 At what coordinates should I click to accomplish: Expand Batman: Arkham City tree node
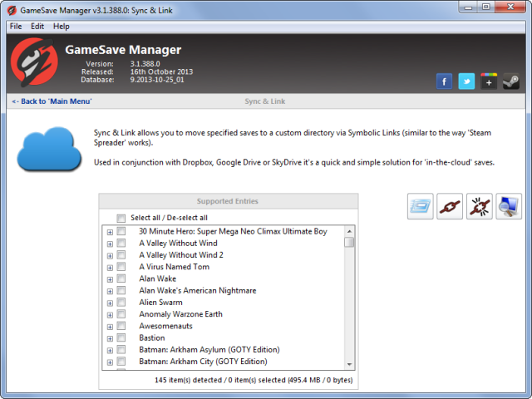pos(110,362)
